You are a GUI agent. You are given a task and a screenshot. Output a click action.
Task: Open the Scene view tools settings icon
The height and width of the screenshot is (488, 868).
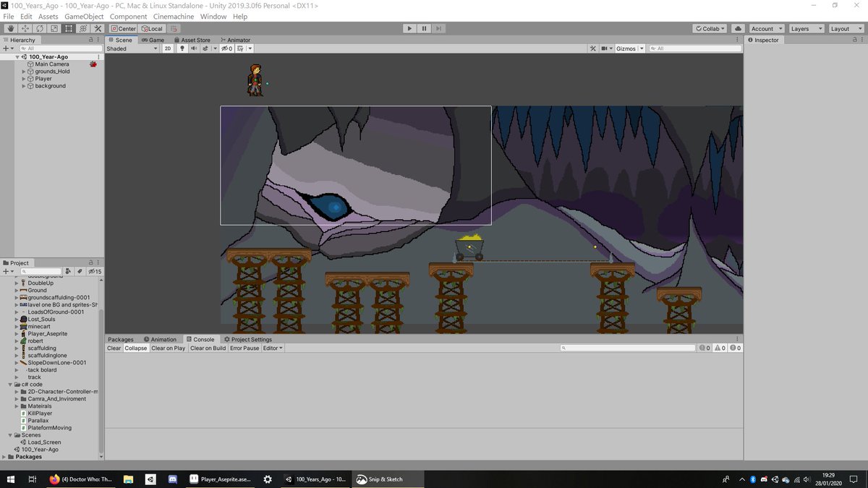click(593, 48)
